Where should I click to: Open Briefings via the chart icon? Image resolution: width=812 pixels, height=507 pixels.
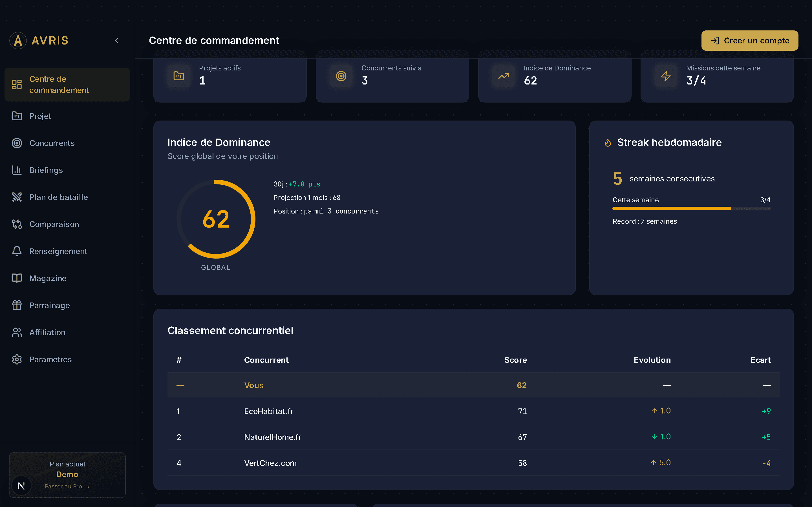(x=17, y=170)
